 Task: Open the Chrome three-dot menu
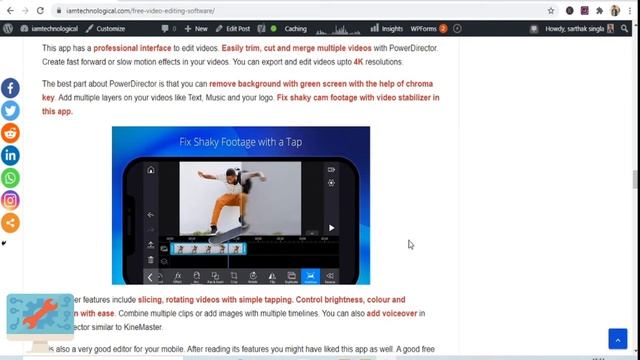[630, 11]
